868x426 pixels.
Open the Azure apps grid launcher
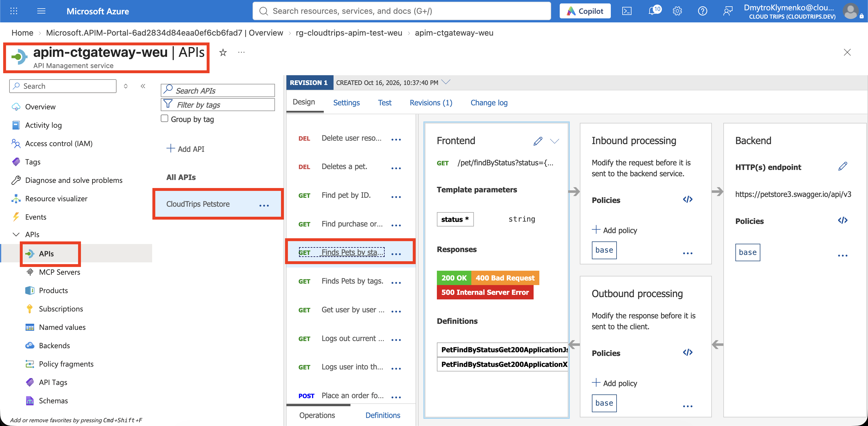[14, 11]
